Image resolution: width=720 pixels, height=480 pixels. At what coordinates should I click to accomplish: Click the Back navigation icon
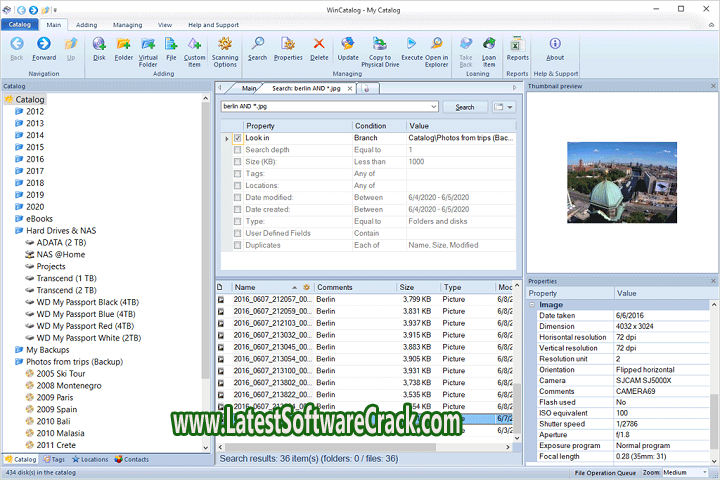pos(17,44)
